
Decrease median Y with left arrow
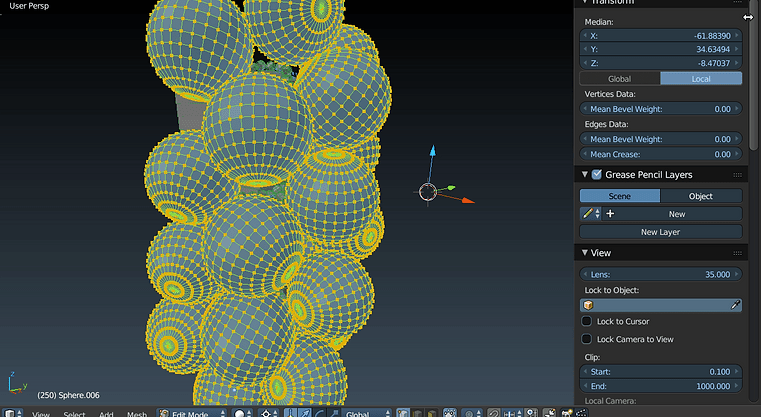click(x=585, y=49)
